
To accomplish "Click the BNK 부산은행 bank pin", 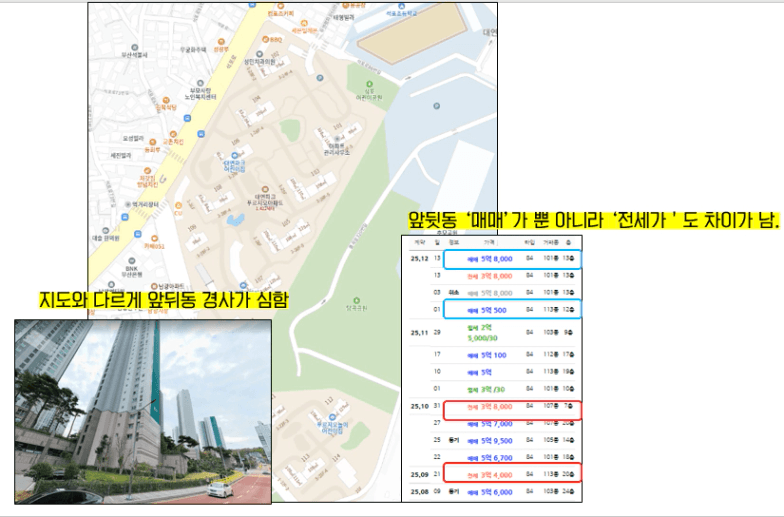I will (x=131, y=261).
